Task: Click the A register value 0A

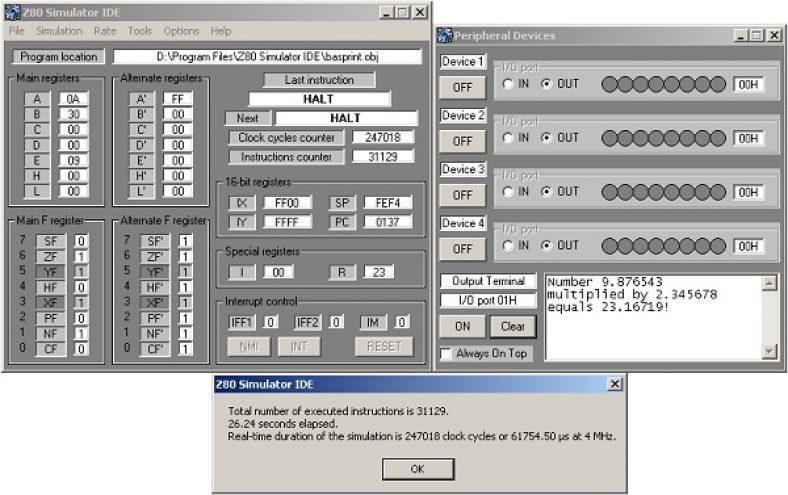Action: tap(73, 98)
